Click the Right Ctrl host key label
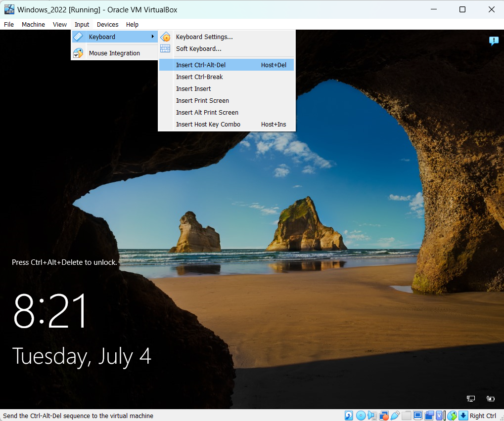Viewport: 504px width, 421px height. pos(483,416)
